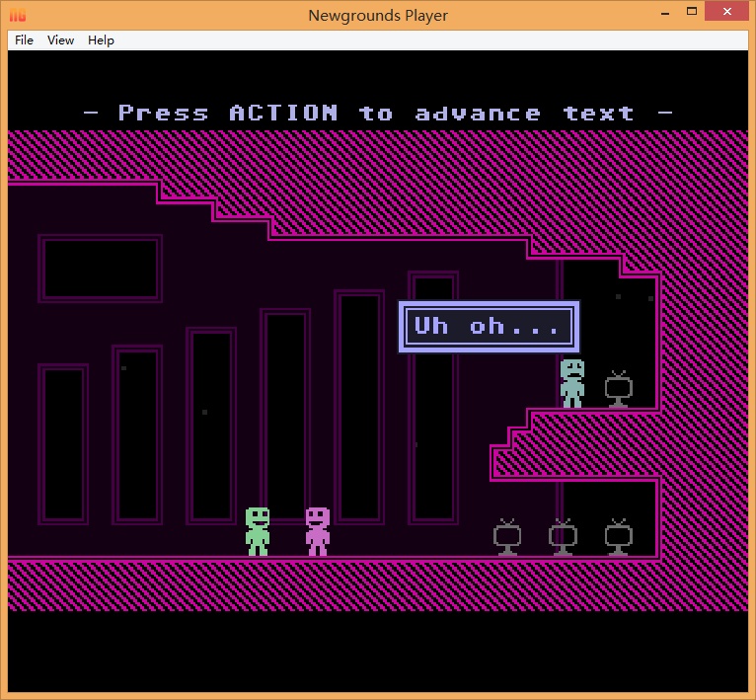Select the sad cyan character on the ledge
Viewport: 756px width, 700px height.
[572, 383]
